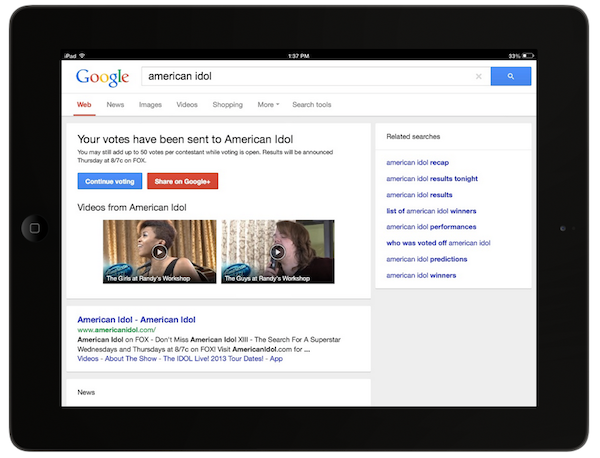The image size is (600, 458).
Task: Switch to the Videos tab
Action: [187, 104]
